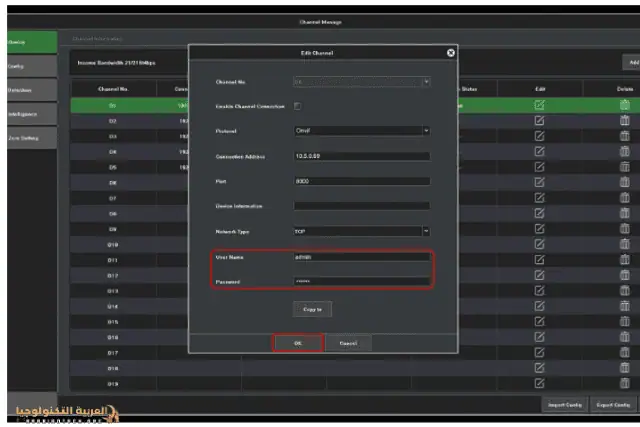
Task: Open the edit icon in row D12
Action: pyautogui.click(x=539, y=276)
